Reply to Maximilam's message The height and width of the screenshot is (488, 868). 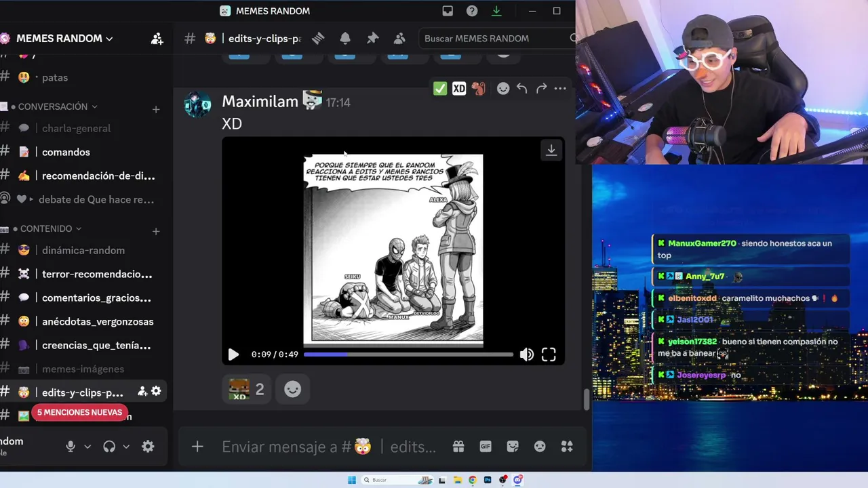pos(521,89)
